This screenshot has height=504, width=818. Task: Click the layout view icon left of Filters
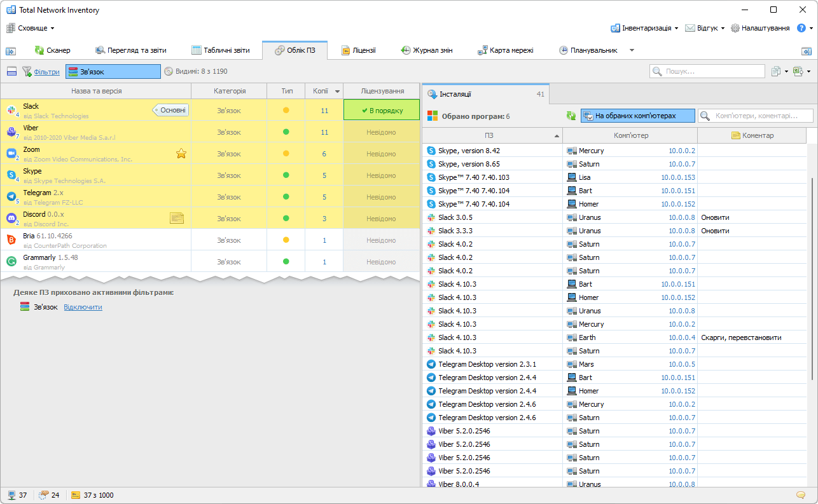[11, 72]
